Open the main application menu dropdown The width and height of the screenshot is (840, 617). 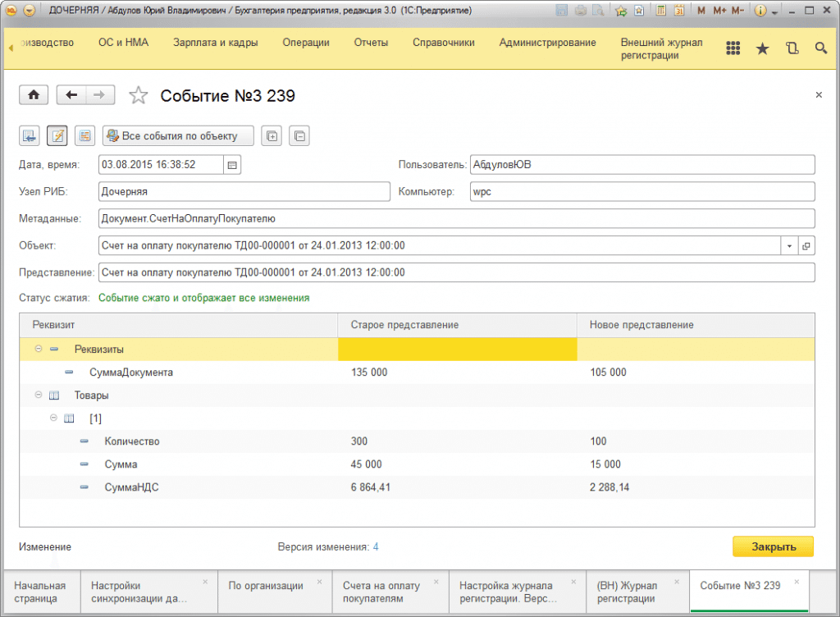click(30, 10)
